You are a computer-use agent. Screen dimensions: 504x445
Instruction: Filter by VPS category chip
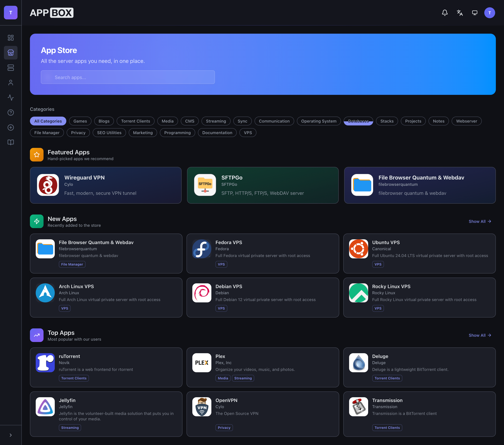(248, 133)
